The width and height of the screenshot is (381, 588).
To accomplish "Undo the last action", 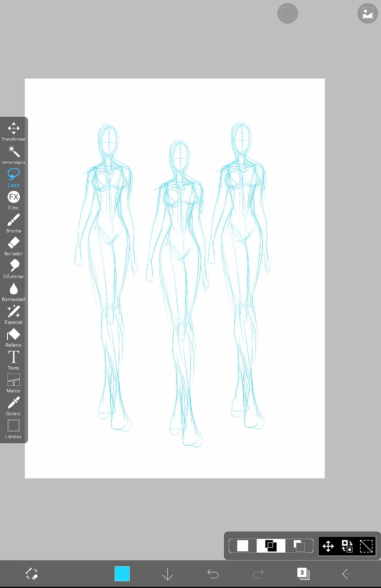I will point(213,574).
